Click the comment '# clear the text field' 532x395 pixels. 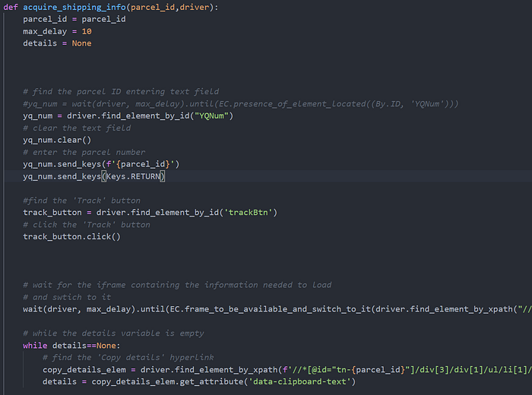77,128
